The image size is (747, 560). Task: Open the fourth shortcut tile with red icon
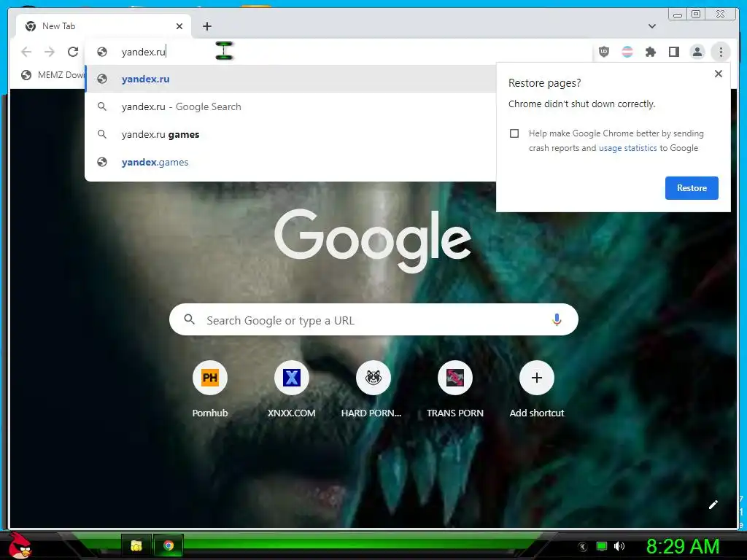coord(455,378)
